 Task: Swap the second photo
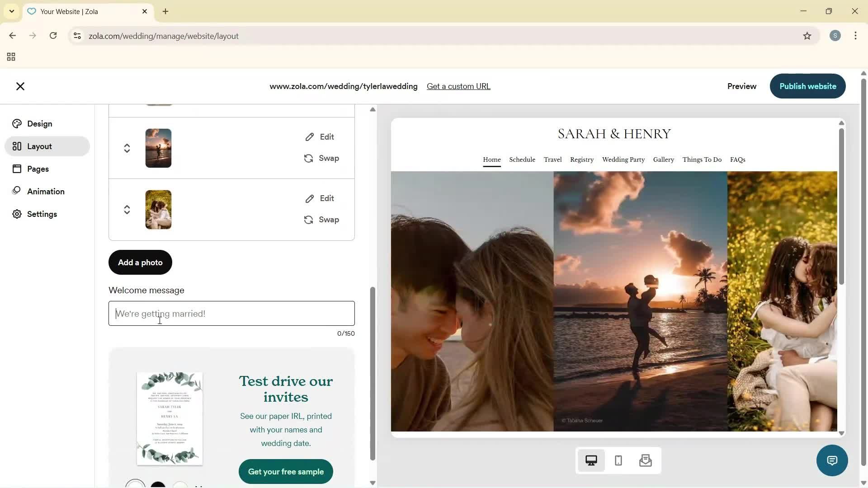[322, 220]
